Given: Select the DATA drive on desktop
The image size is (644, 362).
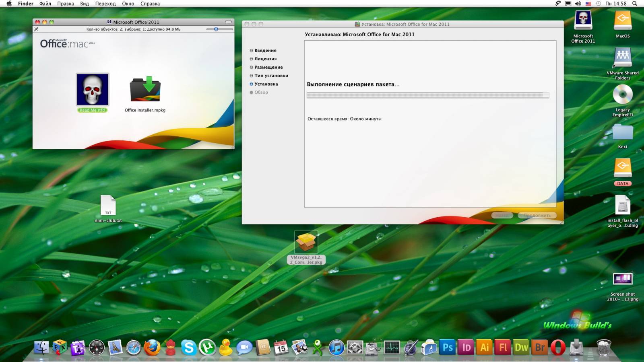Looking at the screenshot, I should point(623,172).
